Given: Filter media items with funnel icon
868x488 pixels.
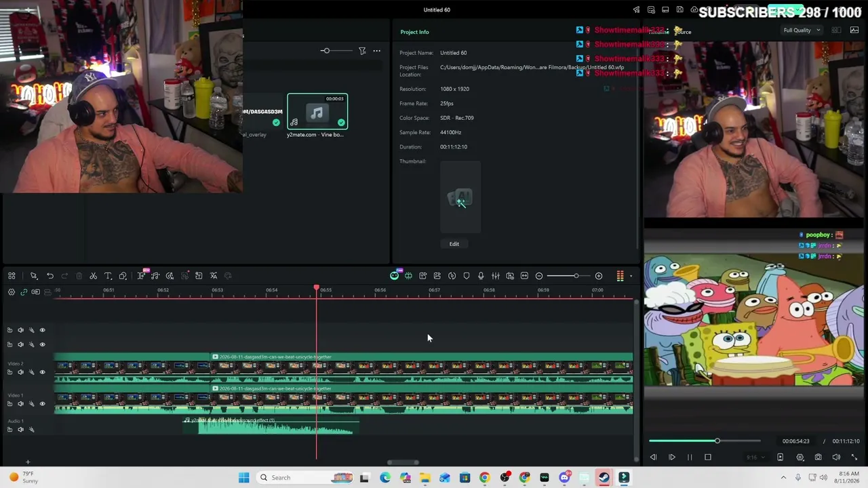Looking at the screenshot, I should click(x=362, y=51).
